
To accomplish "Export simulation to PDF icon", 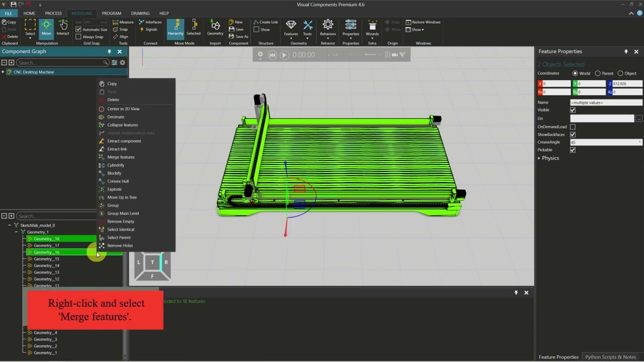I will [x=387, y=55].
